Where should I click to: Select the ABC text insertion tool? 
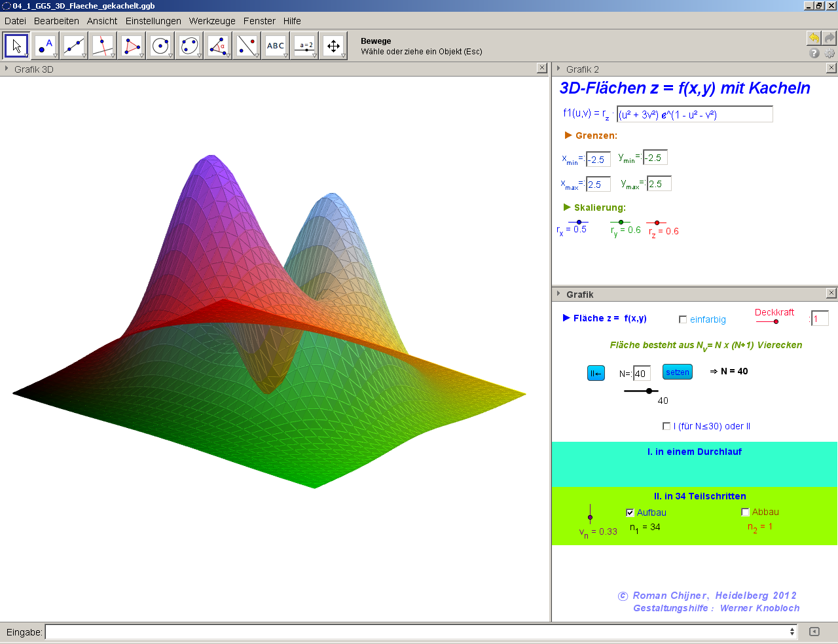click(276, 46)
